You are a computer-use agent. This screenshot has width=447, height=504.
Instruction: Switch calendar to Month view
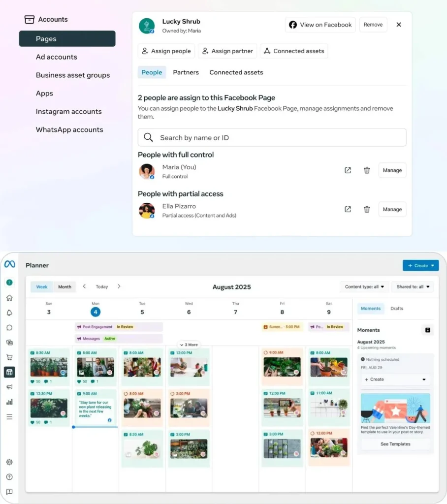click(64, 287)
